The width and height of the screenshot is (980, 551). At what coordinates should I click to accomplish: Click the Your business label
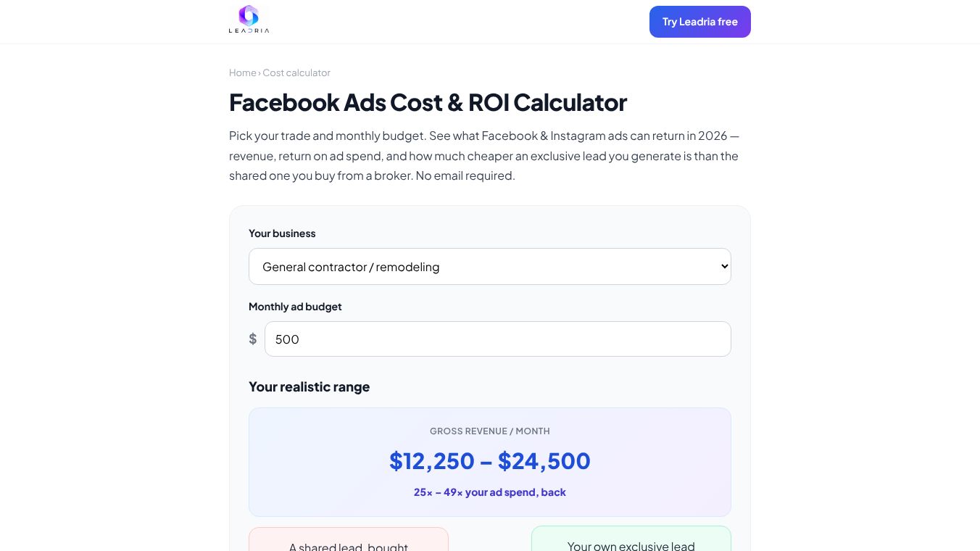click(x=282, y=233)
